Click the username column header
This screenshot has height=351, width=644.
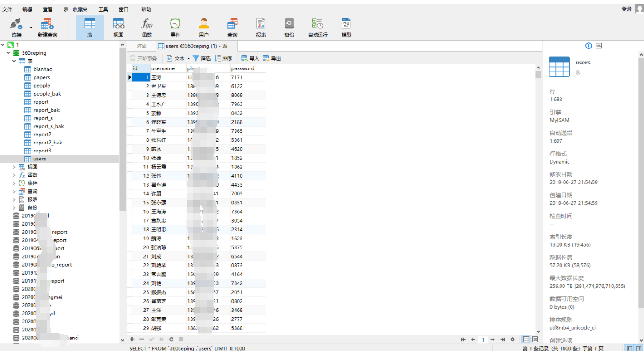click(x=168, y=68)
